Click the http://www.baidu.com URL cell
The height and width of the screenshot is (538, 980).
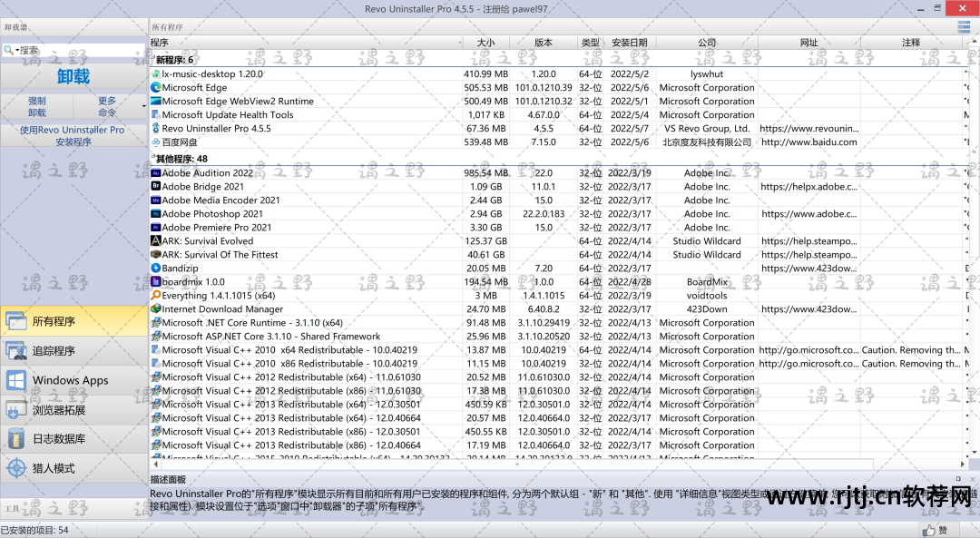[x=808, y=142]
